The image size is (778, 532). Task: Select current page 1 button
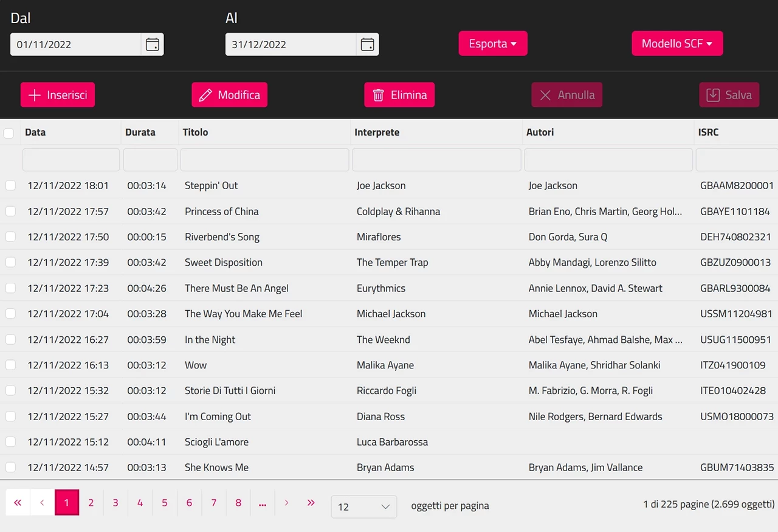[x=67, y=503]
